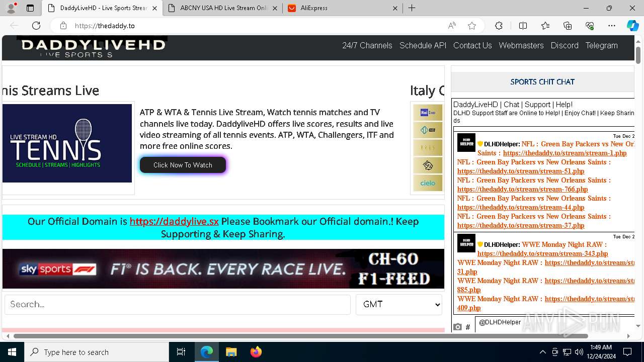
Task: Open the favorites list icon
Action: click(x=545, y=26)
